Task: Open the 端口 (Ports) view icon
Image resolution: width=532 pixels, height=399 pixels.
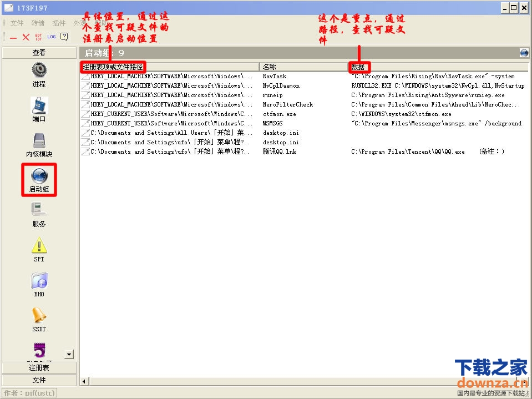Action: point(39,105)
